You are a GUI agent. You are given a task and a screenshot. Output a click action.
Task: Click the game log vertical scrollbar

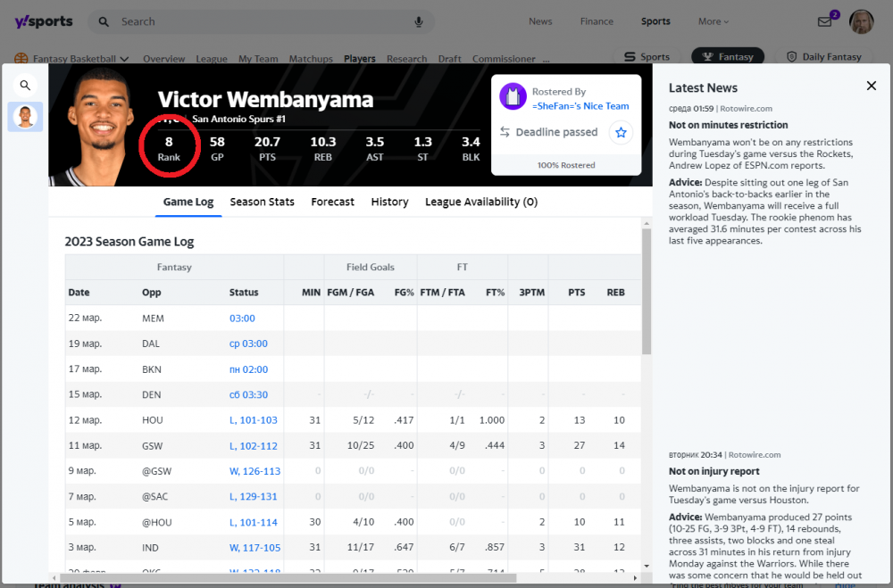(x=647, y=294)
